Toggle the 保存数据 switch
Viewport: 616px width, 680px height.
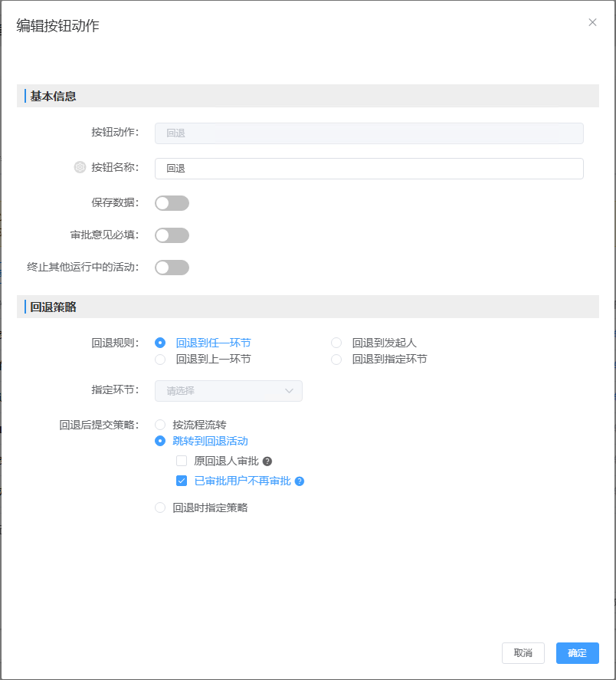(172, 203)
